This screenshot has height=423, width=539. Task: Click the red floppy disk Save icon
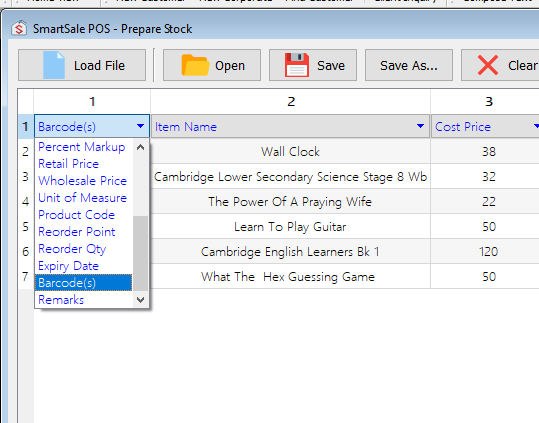click(297, 65)
